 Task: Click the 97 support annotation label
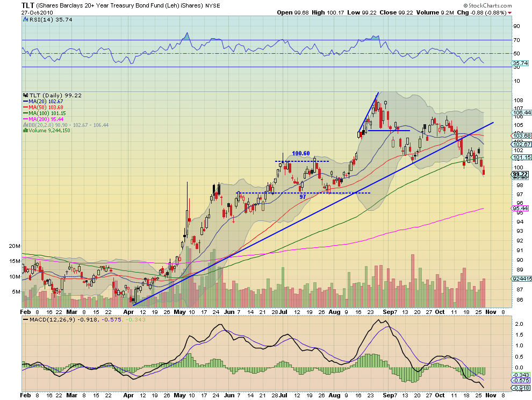[303, 197]
